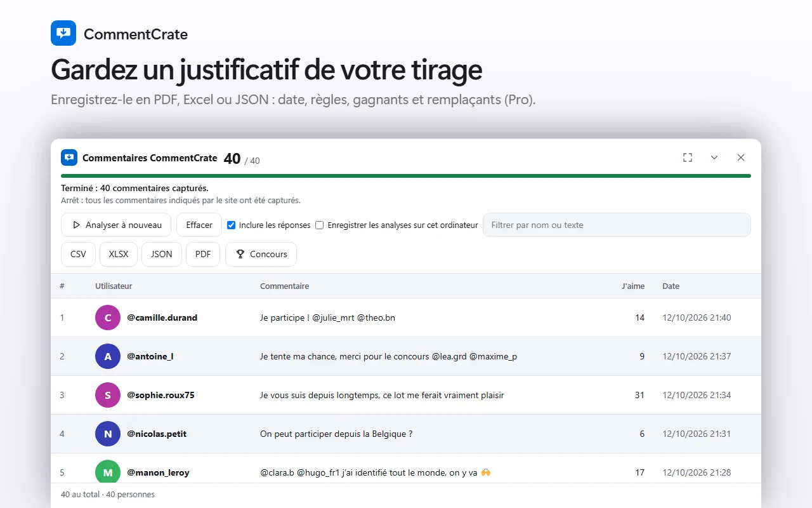Select username @sophie.roux75
This screenshot has height=508, width=812.
(160, 395)
